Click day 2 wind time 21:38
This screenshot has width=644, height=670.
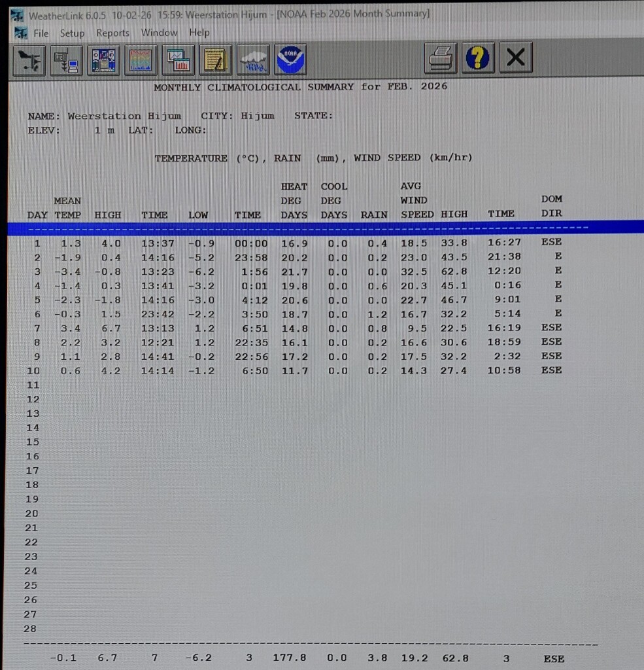pyautogui.click(x=504, y=256)
